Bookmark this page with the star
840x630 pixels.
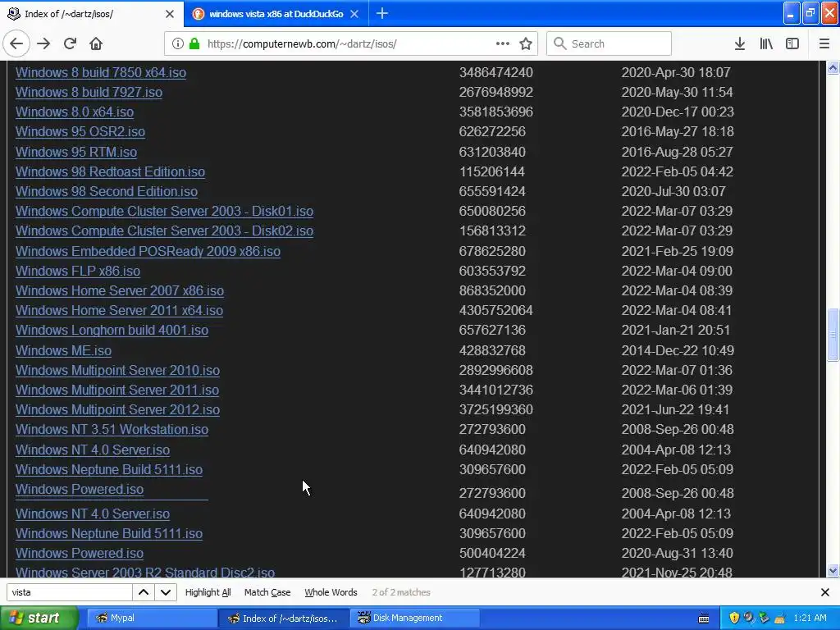point(526,43)
